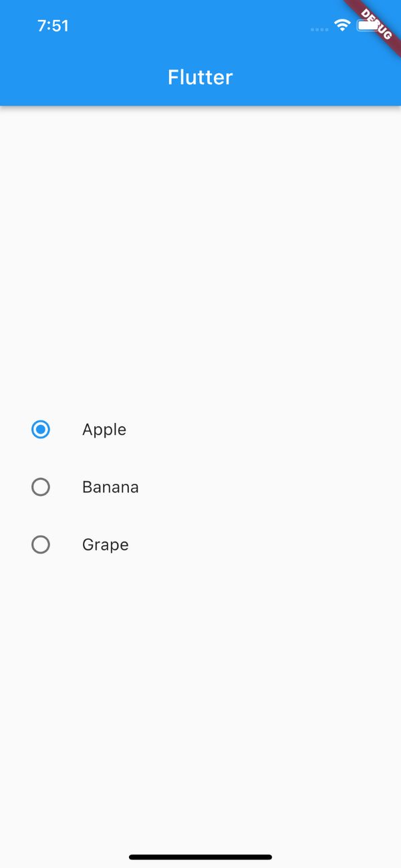This screenshot has width=401, height=868.
Task: Click the battery indicator icon
Action: [x=366, y=27]
